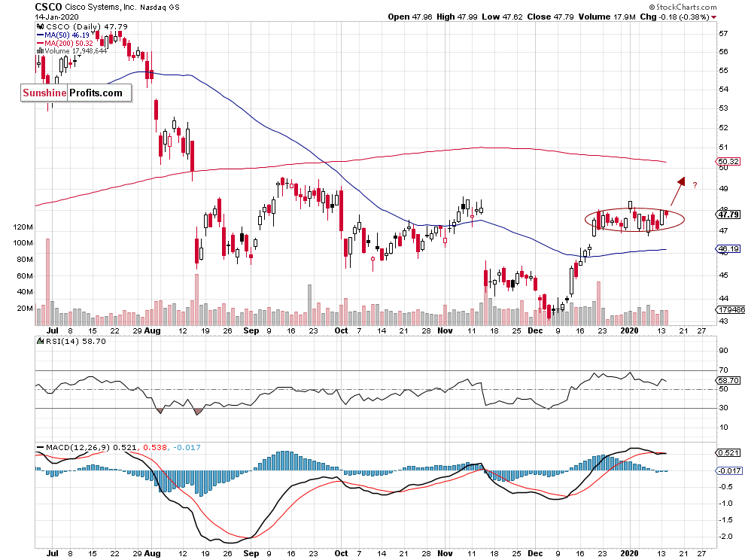Click the 0.521 MACD value tag on axis
745x560 pixels.
tap(728, 452)
